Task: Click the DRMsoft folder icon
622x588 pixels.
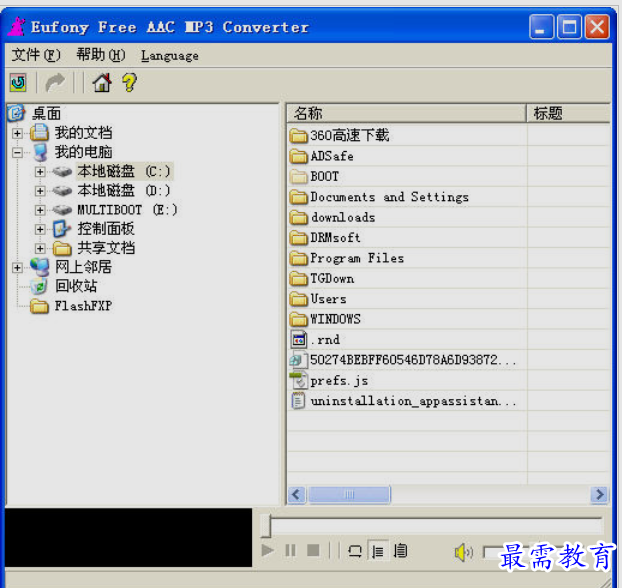Action: (298, 238)
